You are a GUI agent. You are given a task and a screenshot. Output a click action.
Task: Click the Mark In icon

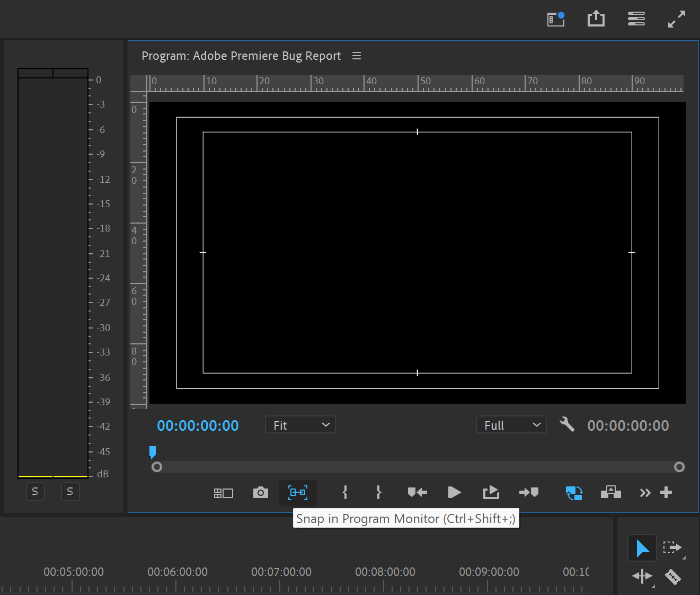pyautogui.click(x=345, y=493)
